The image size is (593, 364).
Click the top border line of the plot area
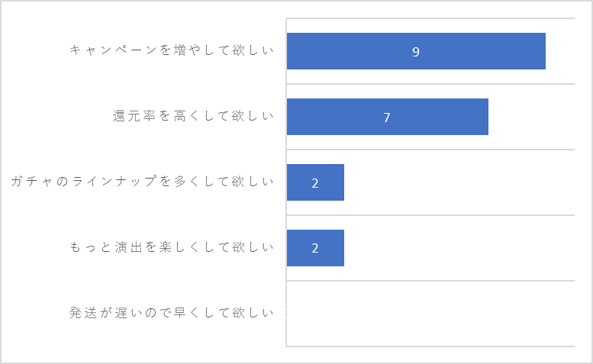tap(430, 18)
